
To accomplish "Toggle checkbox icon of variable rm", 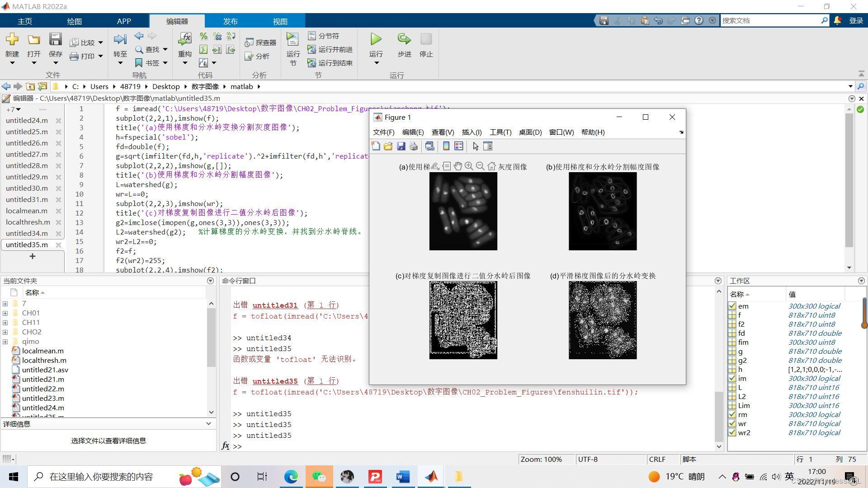I will click(x=732, y=414).
